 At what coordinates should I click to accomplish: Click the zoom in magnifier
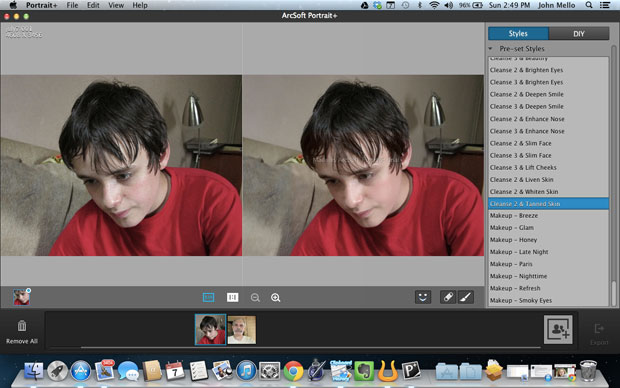tap(276, 297)
